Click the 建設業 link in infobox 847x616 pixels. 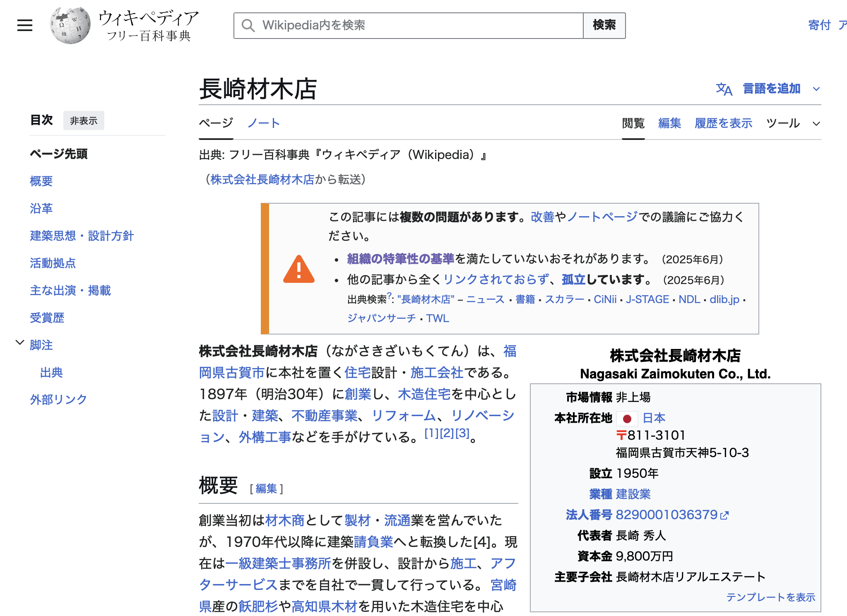pos(633,495)
